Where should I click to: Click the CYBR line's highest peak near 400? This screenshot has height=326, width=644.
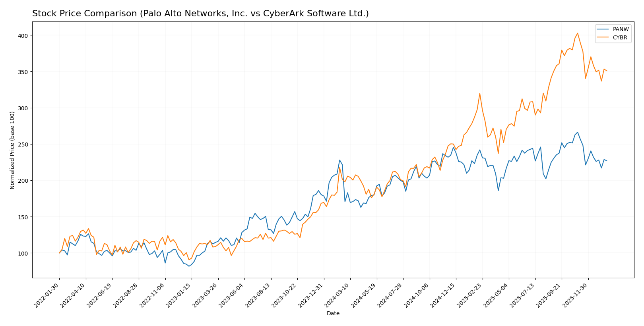click(x=577, y=33)
